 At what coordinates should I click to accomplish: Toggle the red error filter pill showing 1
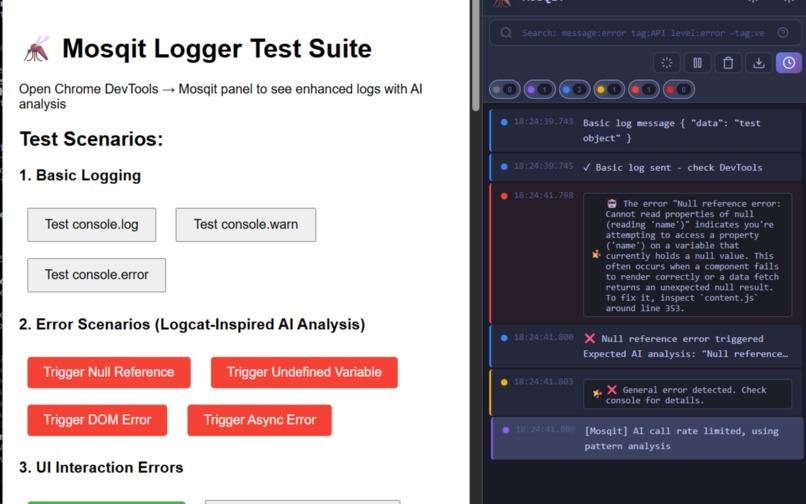click(x=644, y=89)
